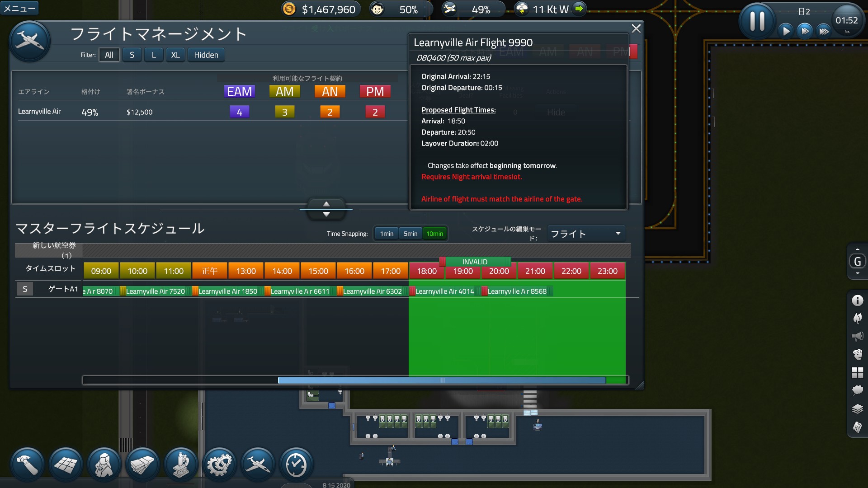This screenshot has height=488, width=868.
Task: Click the airport info icon in sidebar
Action: (x=857, y=300)
